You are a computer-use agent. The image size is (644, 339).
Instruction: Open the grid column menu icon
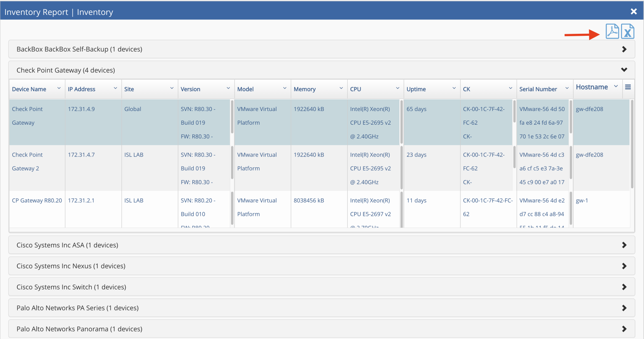tap(627, 87)
